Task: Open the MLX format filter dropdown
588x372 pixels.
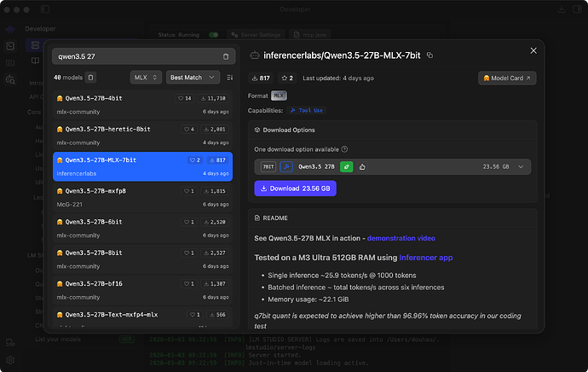Action: [146, 78]
